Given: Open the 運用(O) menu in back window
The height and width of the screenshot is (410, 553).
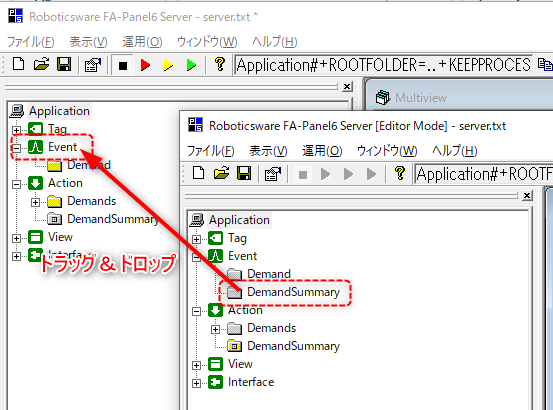Looking at the screenshot, I should [x=142, y=42].
